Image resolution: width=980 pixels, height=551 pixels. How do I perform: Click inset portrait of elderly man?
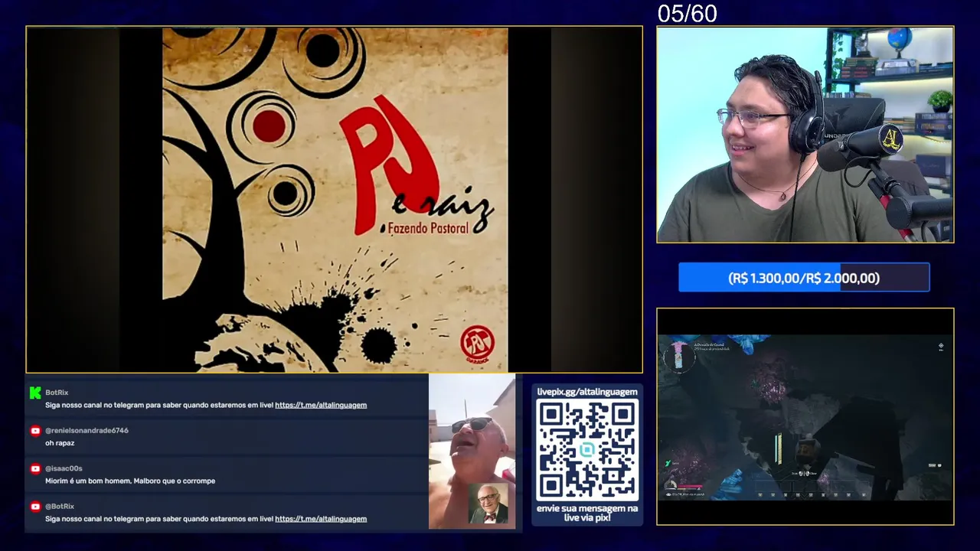pyautogui.click(x=488, y=504)
